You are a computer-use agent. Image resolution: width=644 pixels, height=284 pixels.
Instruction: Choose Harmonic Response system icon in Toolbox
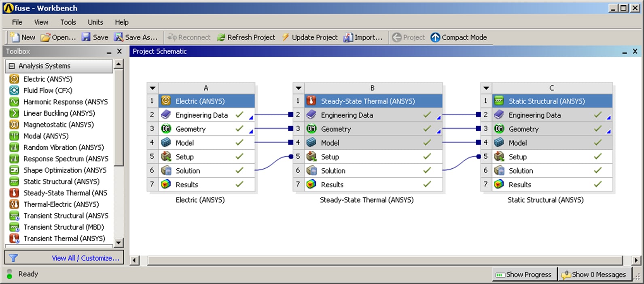point(14,102)
